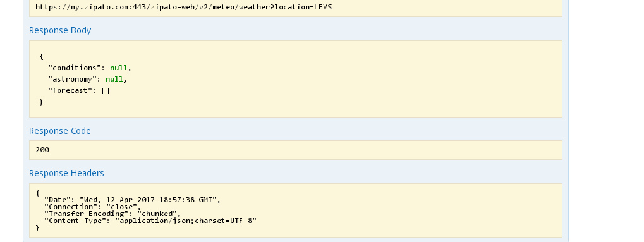
Task: Click the 200 response code value
Action: point(42,150)
